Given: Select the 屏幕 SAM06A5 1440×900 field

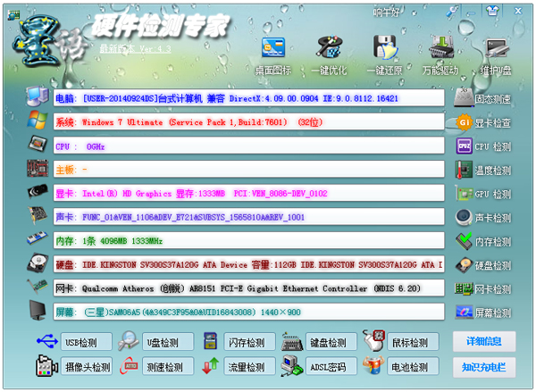Looking at the screenshot, I should click(x=249, y=312).
